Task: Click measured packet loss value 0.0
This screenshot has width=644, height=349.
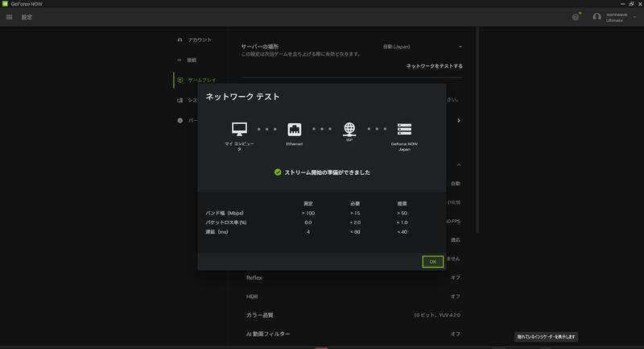Action: pyautogui.click(x=308, y=222)
